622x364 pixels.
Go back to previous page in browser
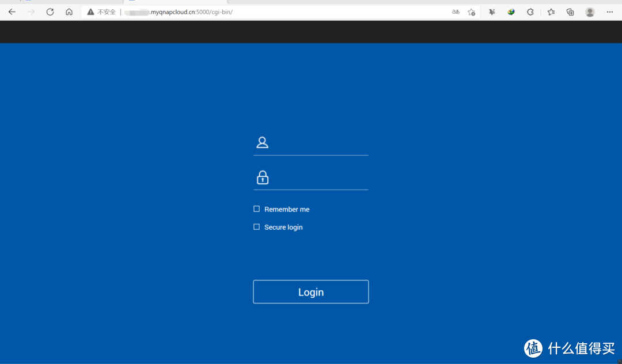(x=12, y=12)
